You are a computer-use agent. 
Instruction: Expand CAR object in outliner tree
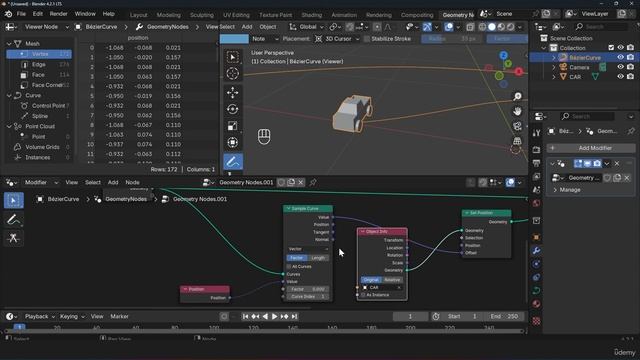coord(554,77)
